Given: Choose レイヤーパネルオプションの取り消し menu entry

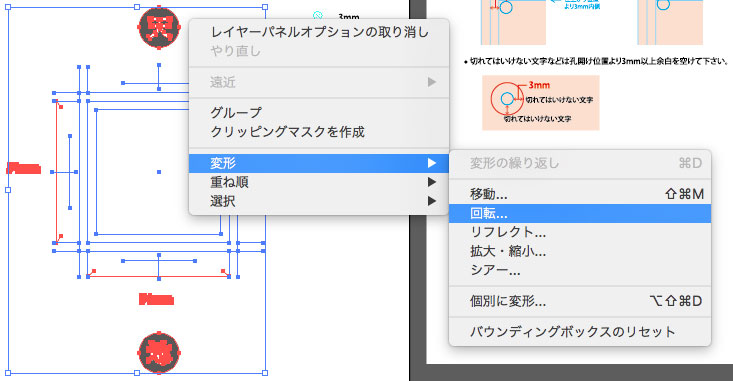Looking at the screenshot, I should [319, 32].
